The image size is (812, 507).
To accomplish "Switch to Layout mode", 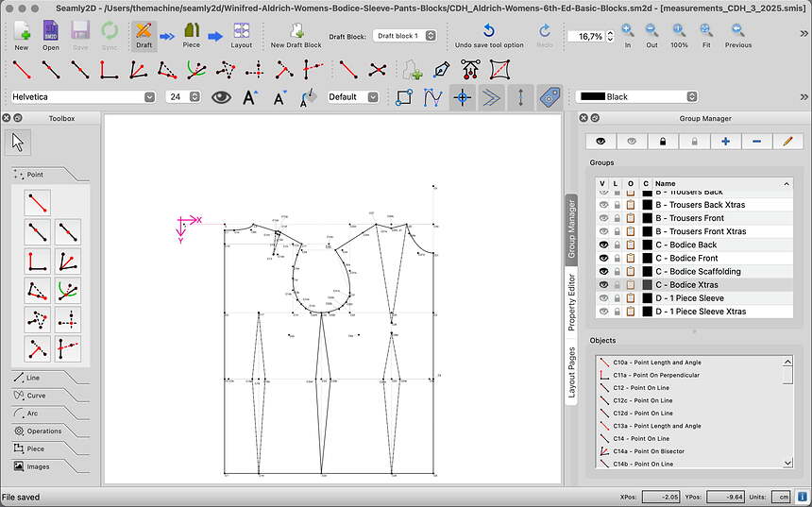I will pos(242,35).
